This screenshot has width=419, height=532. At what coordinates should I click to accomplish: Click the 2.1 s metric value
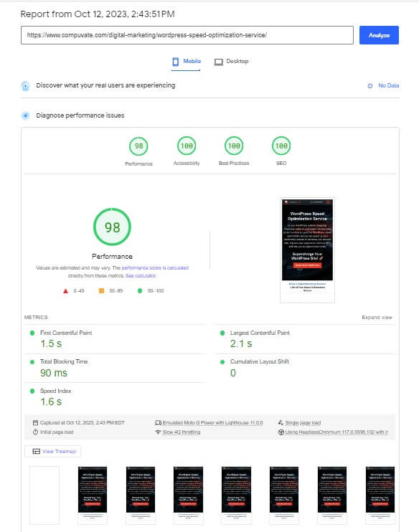tap(241, 343)
